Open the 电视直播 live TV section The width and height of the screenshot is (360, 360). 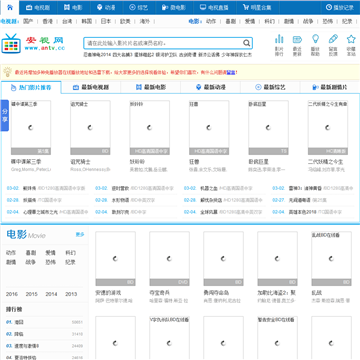pyautogui.click(x=215, y=7)
